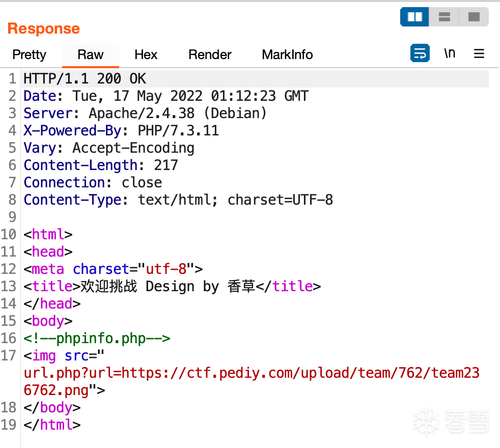Select the side-by-side split layout icon

[415, 17]
